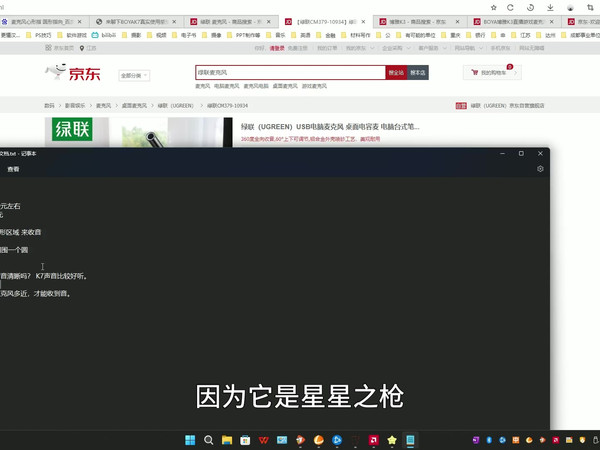600x450 pixels.
Task: Click the 搜本店 search button
Action: click(x=418, y=73)
